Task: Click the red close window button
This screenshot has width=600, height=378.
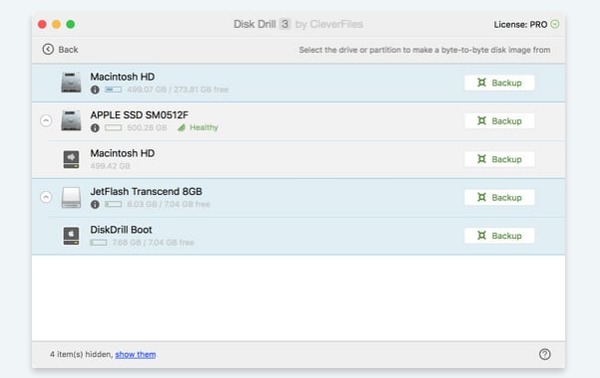Action: [x=42, y=24]
